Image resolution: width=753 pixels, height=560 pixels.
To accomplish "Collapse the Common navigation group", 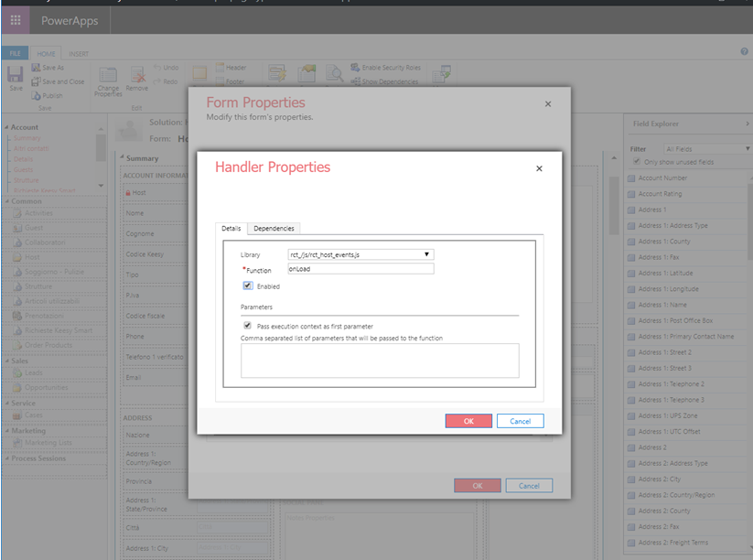I will point(6,201).
